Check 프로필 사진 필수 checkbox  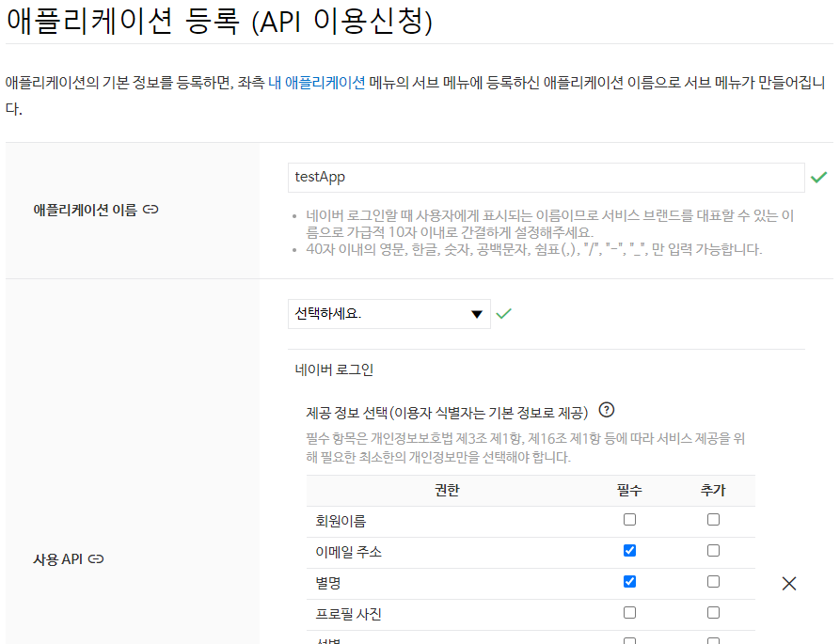[x=629, y=612]
